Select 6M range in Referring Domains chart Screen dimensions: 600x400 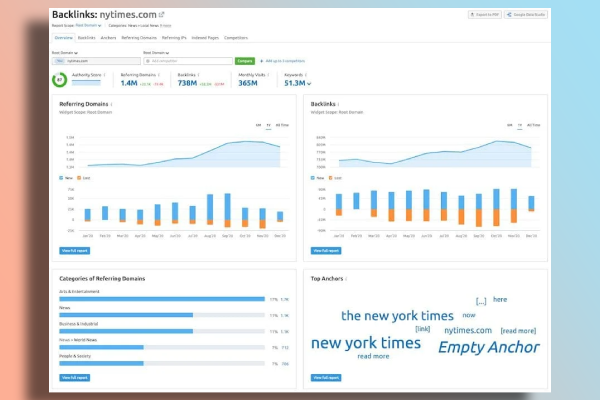point(258,125)
